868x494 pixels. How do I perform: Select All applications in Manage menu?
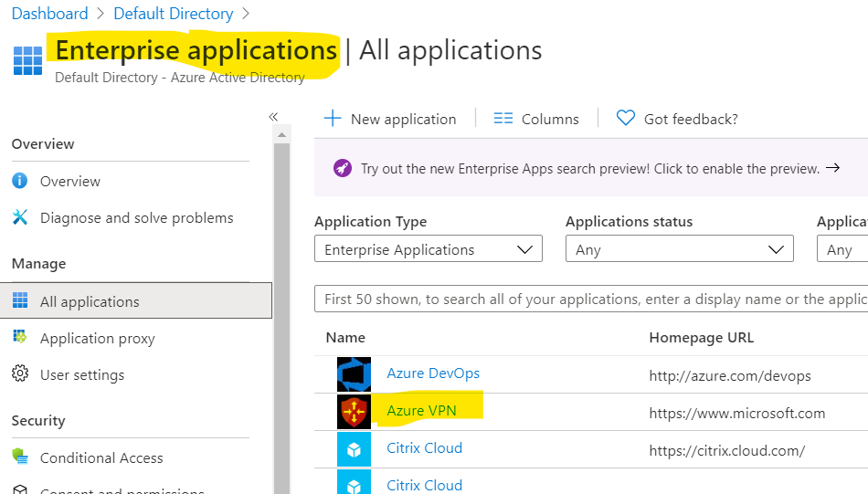pos(90,301)
